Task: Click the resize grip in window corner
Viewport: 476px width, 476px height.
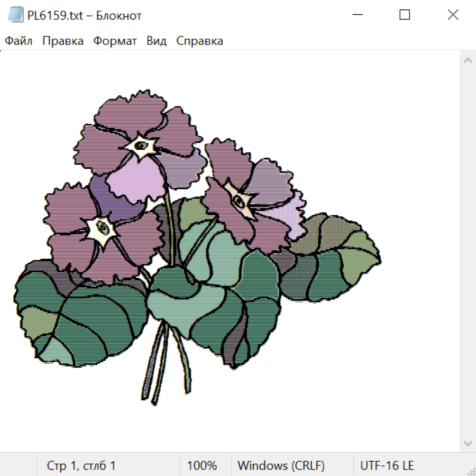Action: coord(471,471)
